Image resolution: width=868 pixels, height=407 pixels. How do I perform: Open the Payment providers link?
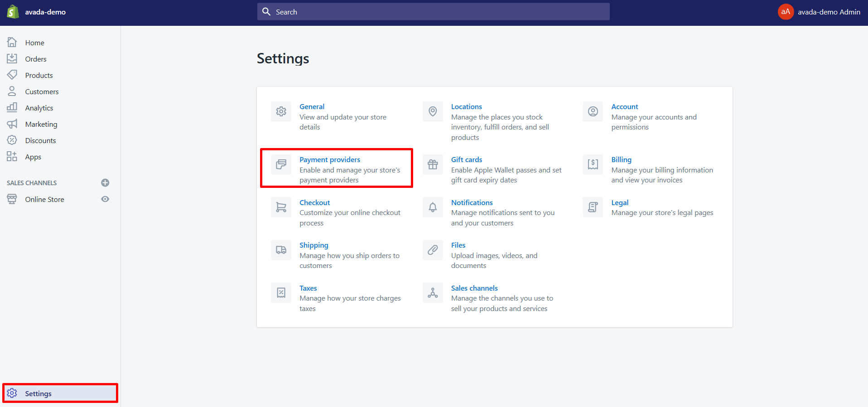tap(330, 159)
